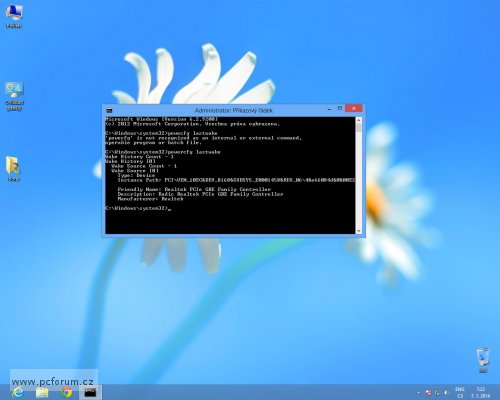This screenshot has width=500, height=400.
Task: Click the 'Wake Source Count - 1' line
Action: pyautogui.click(x=144, y=166)
